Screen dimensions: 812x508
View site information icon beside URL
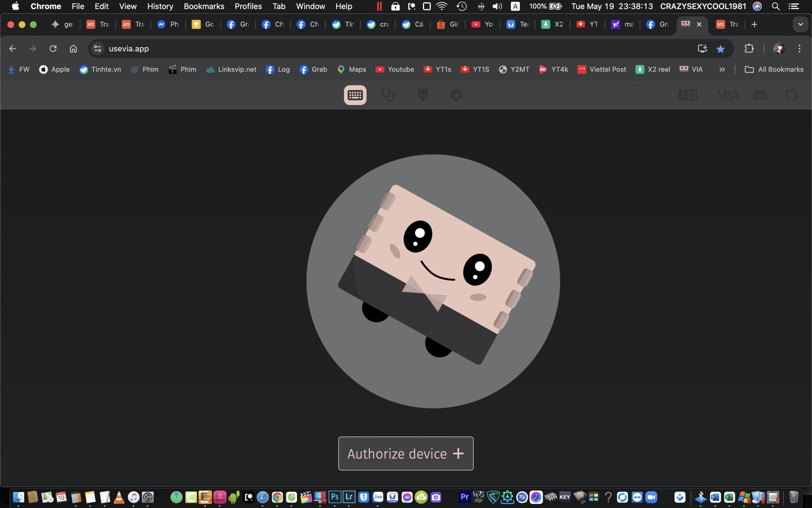point(98,49)
